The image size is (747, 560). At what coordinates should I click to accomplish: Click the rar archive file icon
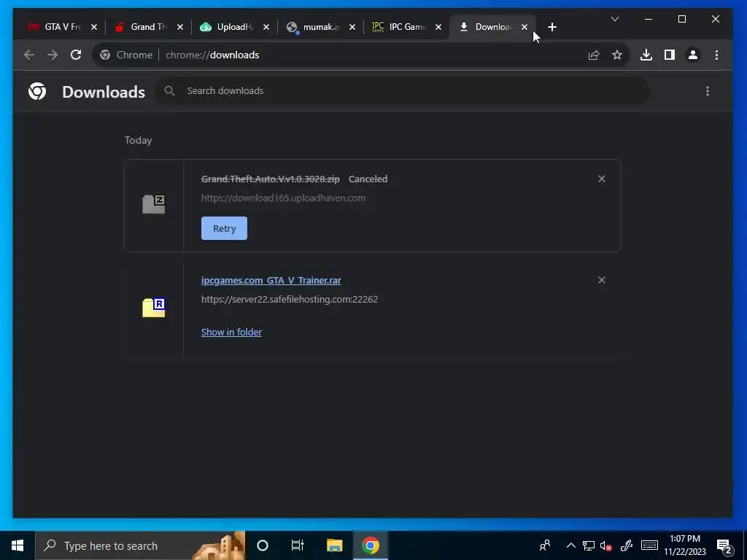[x=153, y=307]
